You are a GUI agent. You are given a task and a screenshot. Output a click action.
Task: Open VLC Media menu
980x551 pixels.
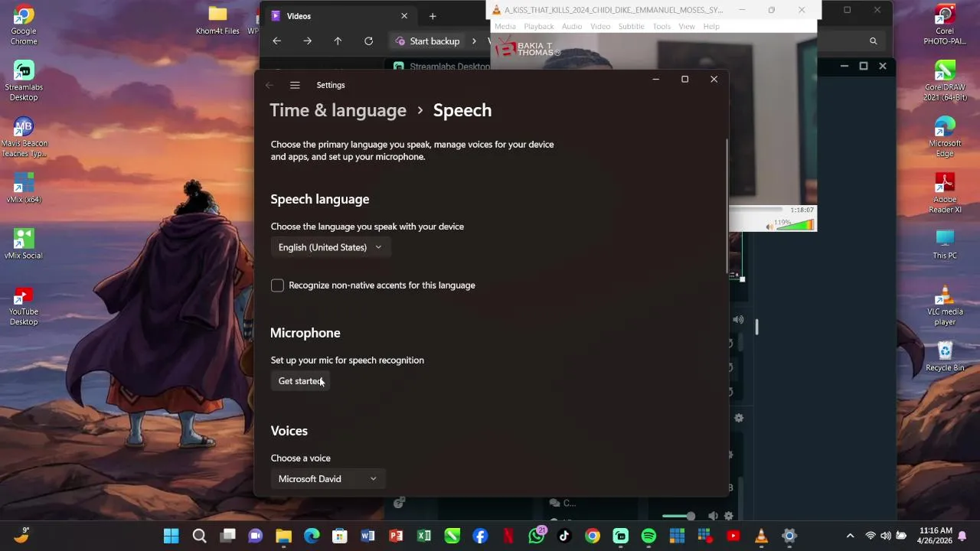coord(505,27)
